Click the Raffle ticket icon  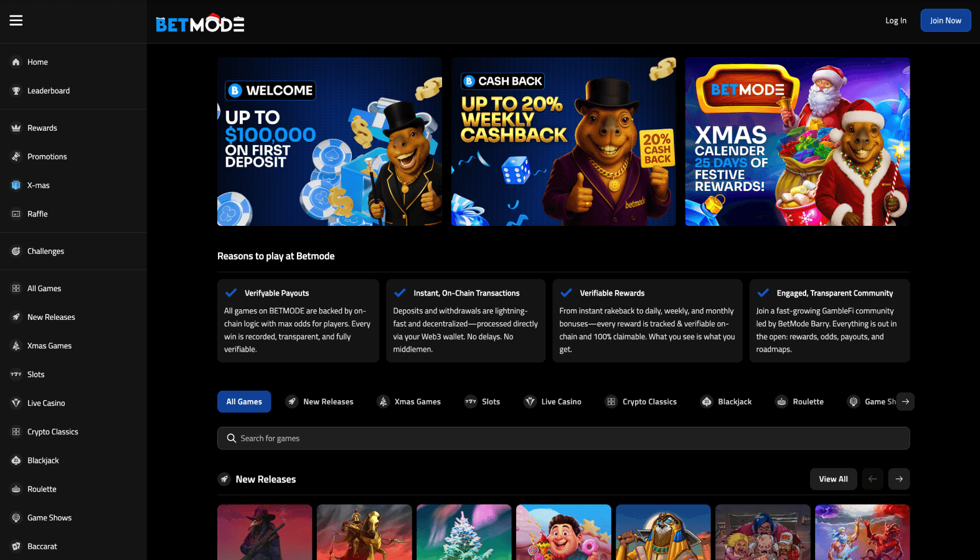pyautogui.click(x=16, y=214)
